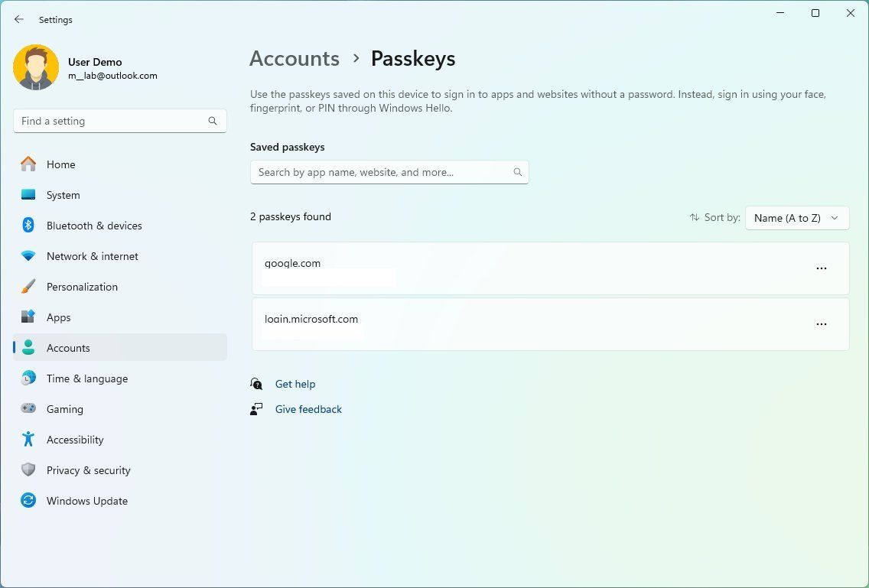Click the sort direction arrows icon

(x=694, y=217)
